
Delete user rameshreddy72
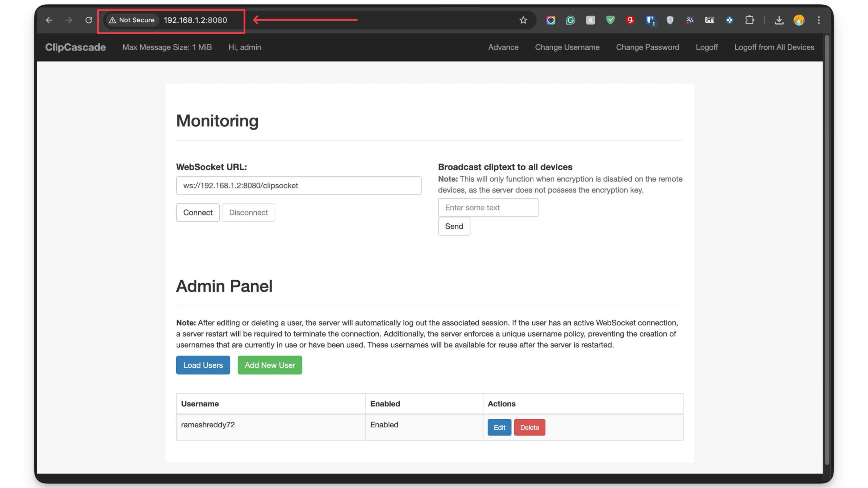tap(529, 427)
